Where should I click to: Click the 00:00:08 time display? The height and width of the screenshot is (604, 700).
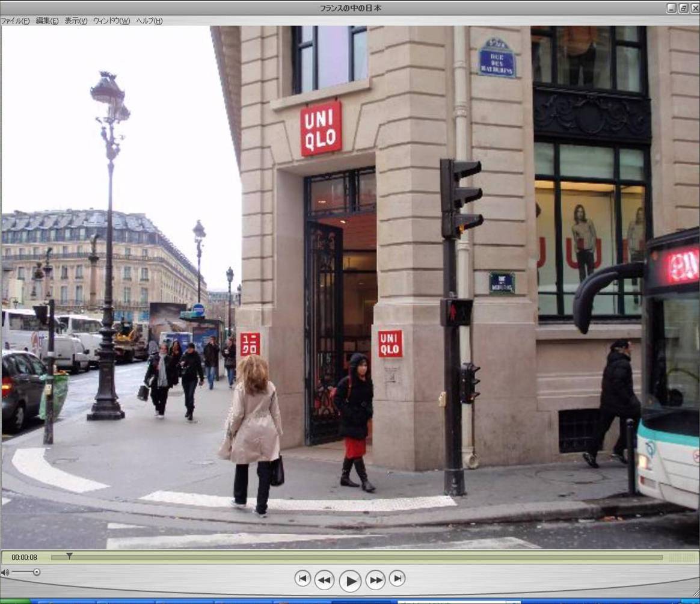point(25,558)
